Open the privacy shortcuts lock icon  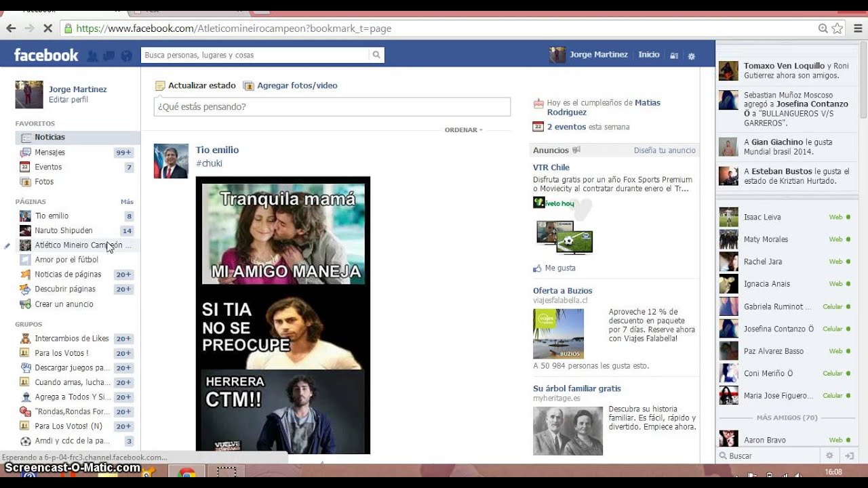click(674, 56)
